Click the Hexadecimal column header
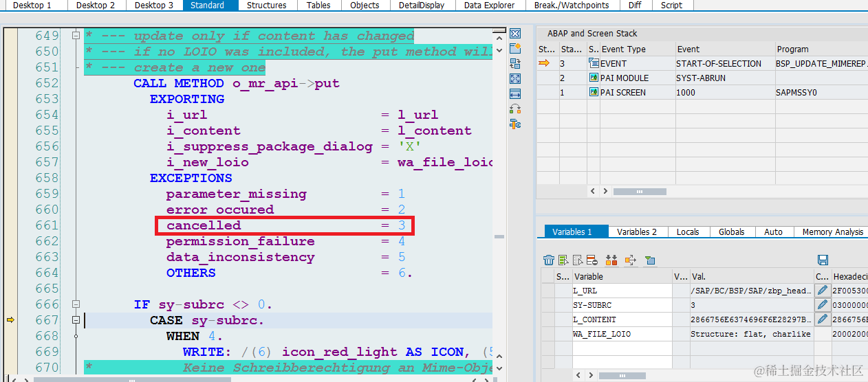868x382 pixels. pos(850,276)
